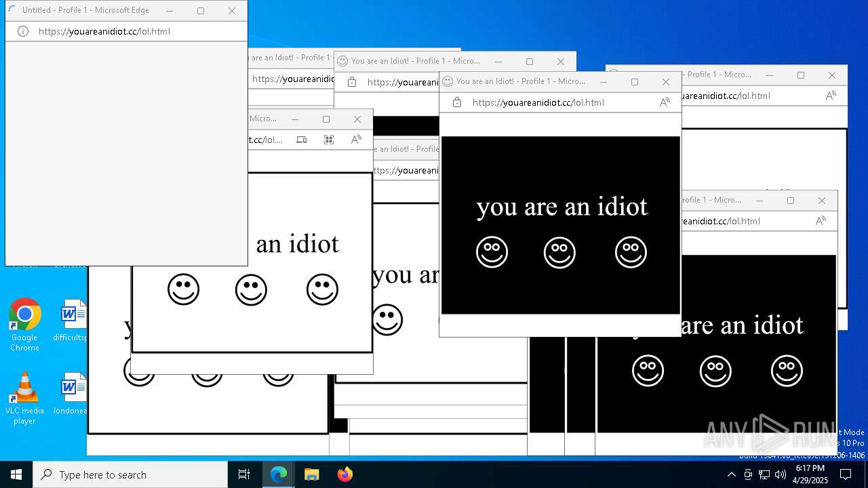Click the Read aloud icon in the front black idiot window
The height and width of the screenshot is (488, 868).
click(665, 102)
